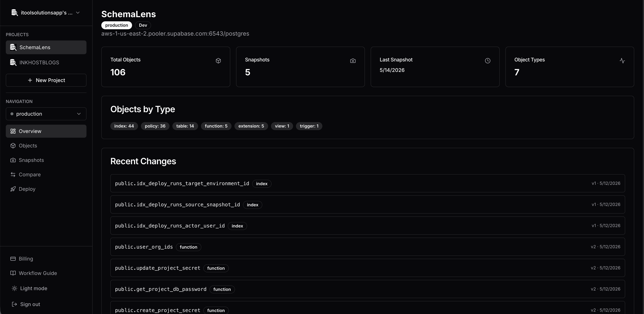
Task: Open public.idx_deploy_runs_actor_user_id change row
Action: pyautogui.click(x=368, y=226)
